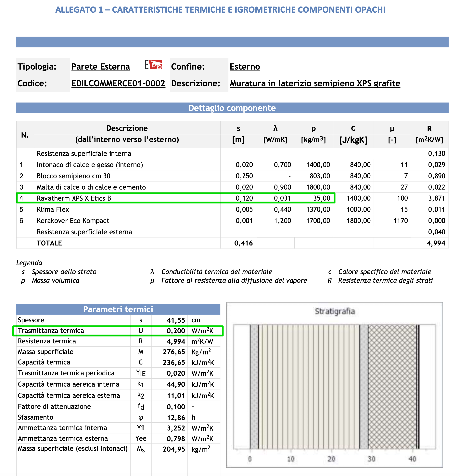Select legend text "Conducibilità termica del materiale"

(217, 271)
